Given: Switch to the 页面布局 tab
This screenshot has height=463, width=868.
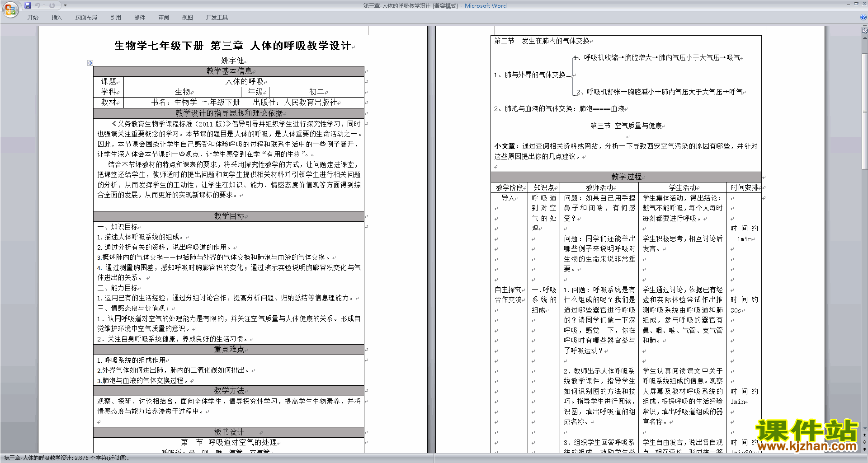Looking at the screenshot, I should (86, 18).
